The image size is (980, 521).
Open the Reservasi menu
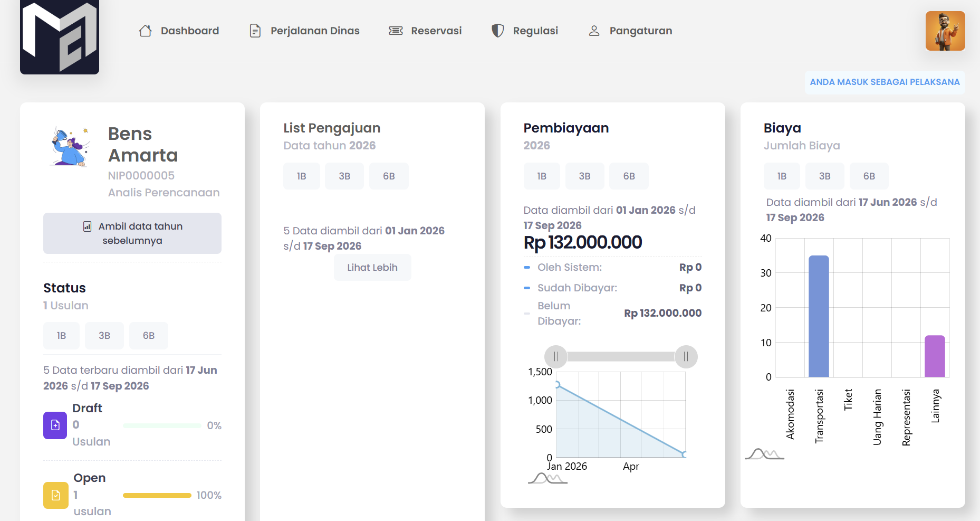[x=425, y=31]
